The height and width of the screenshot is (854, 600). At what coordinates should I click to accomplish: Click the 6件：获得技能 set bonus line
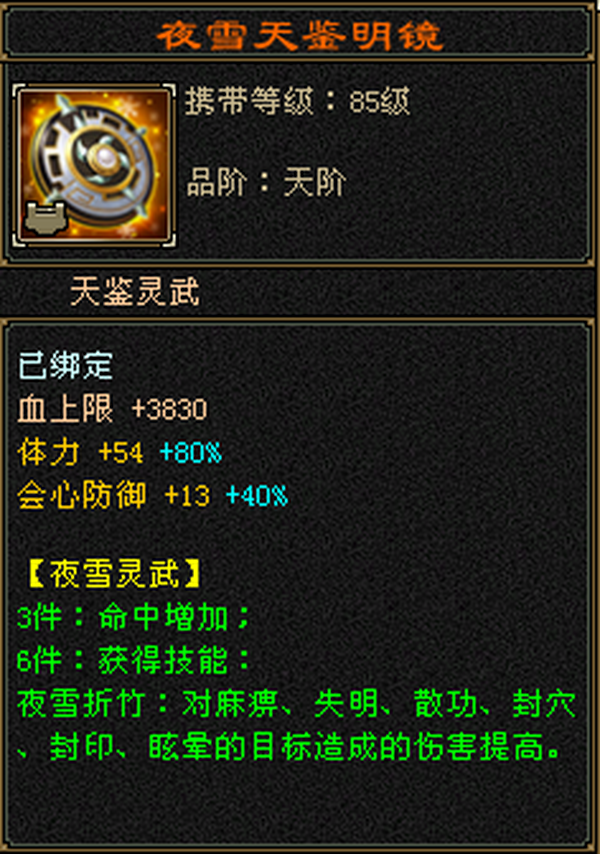(x=133, y=661)
